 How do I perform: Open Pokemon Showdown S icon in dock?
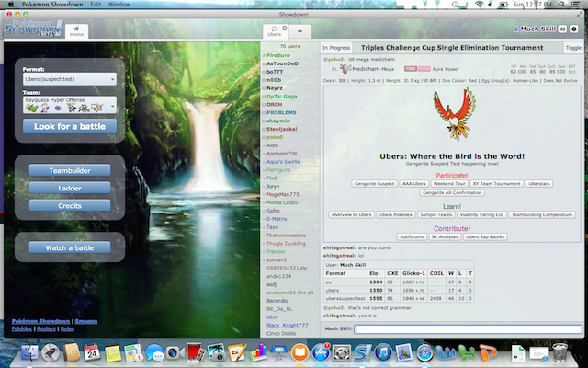point(362,352)
